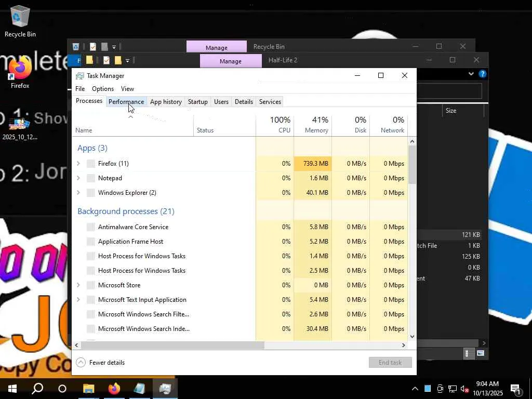The image size is (532, 399).
Task: Switch to the App history tab
Action: (x=166, y=102)
